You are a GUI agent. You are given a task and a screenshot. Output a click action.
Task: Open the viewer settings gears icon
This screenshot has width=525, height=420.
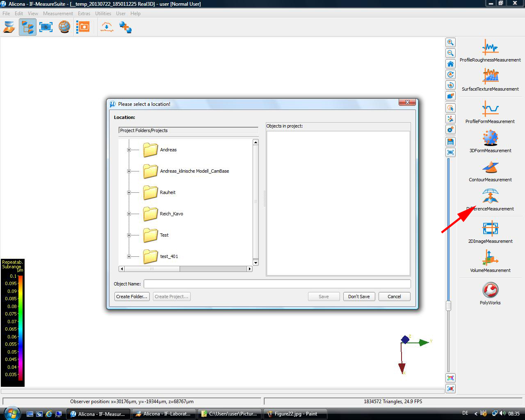(x=450, y=130)
